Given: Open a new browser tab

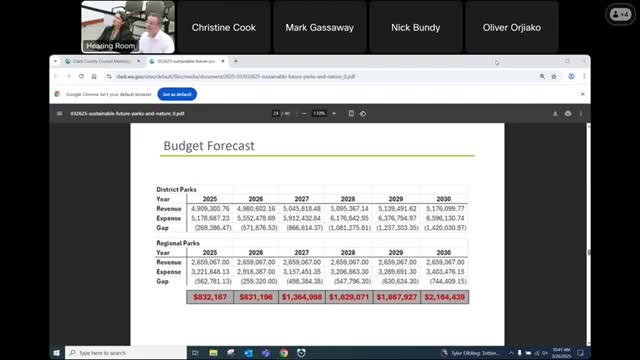Looking at the screenshot, I should 236,61.
